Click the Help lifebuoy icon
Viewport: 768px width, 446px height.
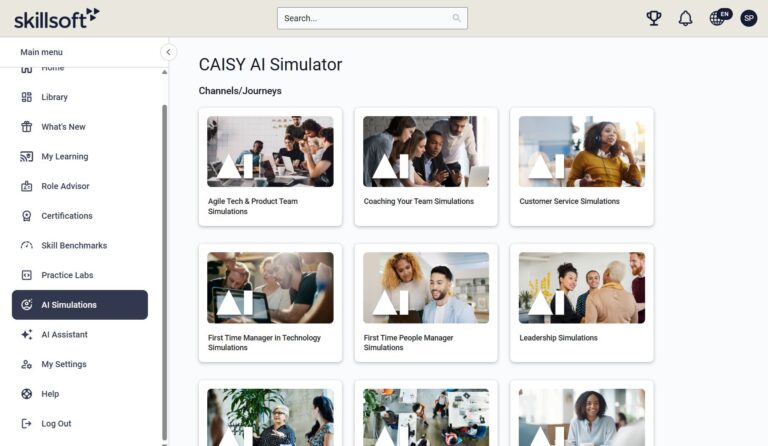point(26,394)
